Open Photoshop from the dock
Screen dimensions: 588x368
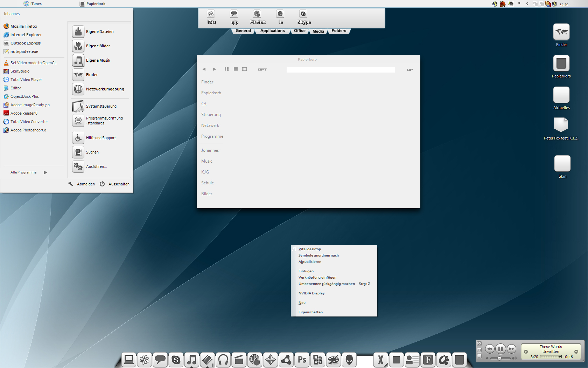(302, 360)
